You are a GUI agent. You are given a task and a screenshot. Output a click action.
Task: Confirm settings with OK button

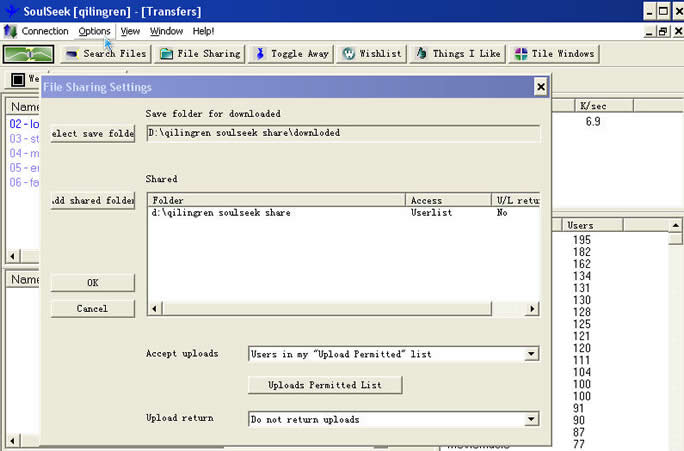pyautogui.click(x=92, y=283)
